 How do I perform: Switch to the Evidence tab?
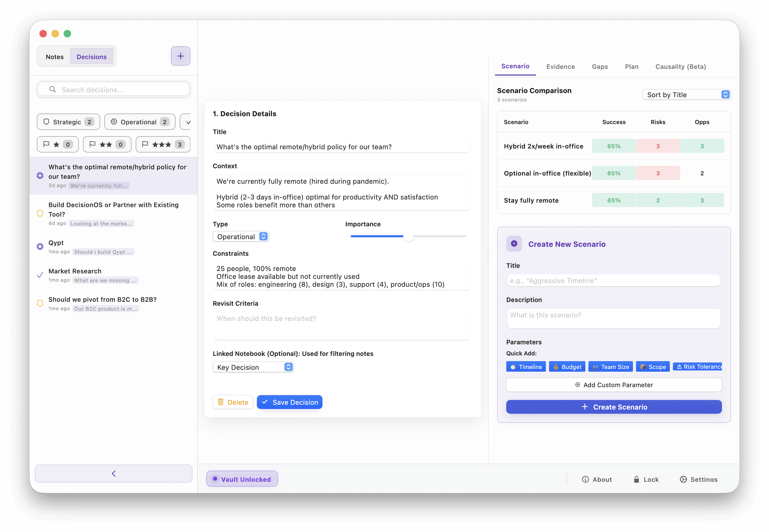560,67
